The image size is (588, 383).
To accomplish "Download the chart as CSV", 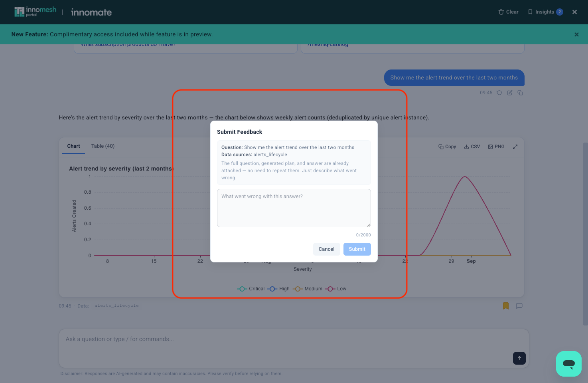I will click(x=472, y=147).
